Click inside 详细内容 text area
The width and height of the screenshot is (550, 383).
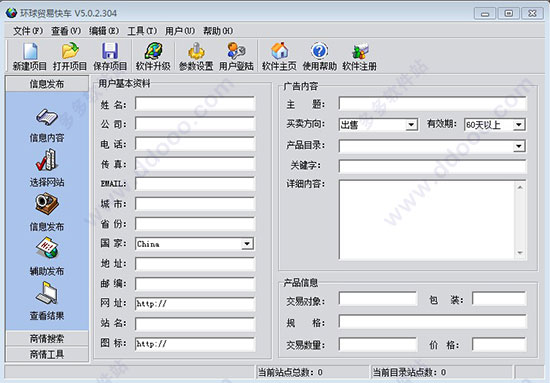coord(426,220)
